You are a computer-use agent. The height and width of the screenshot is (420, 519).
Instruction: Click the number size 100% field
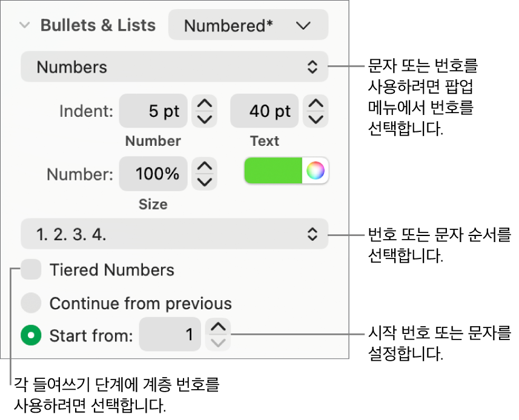pyautogui.click(x=153, y=174)
